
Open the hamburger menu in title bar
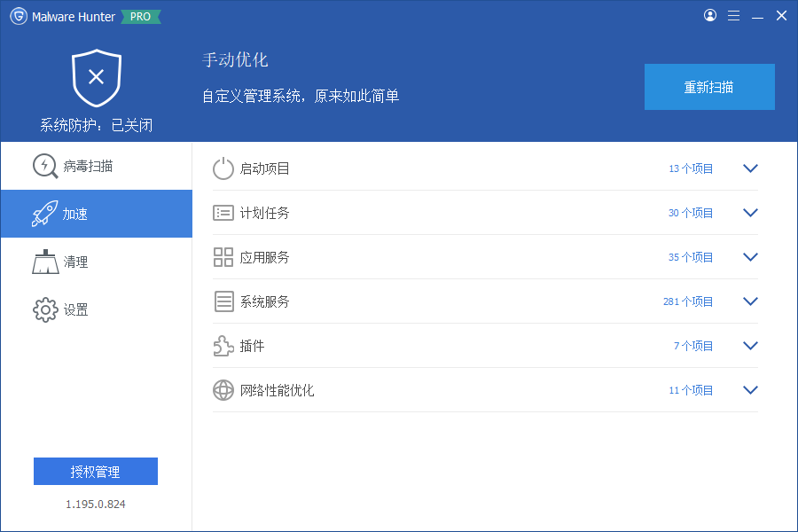coord(733,15)
